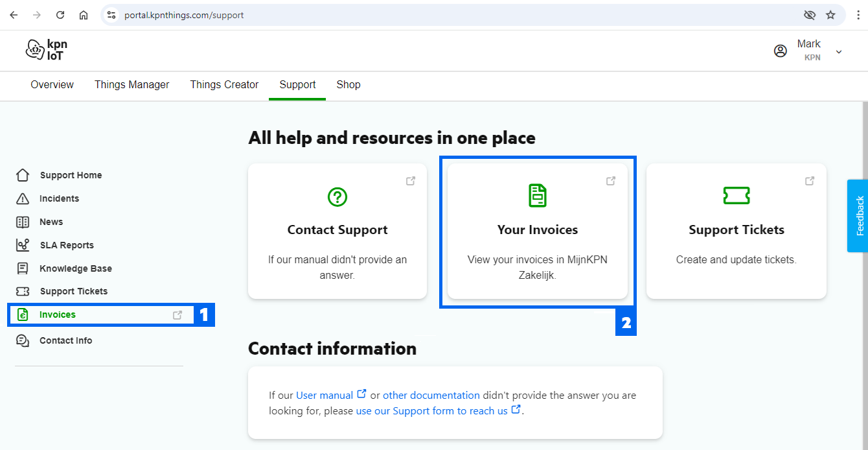Click the Contact Info chat icon
The image size is (868, 450).
tap(23, 340)
